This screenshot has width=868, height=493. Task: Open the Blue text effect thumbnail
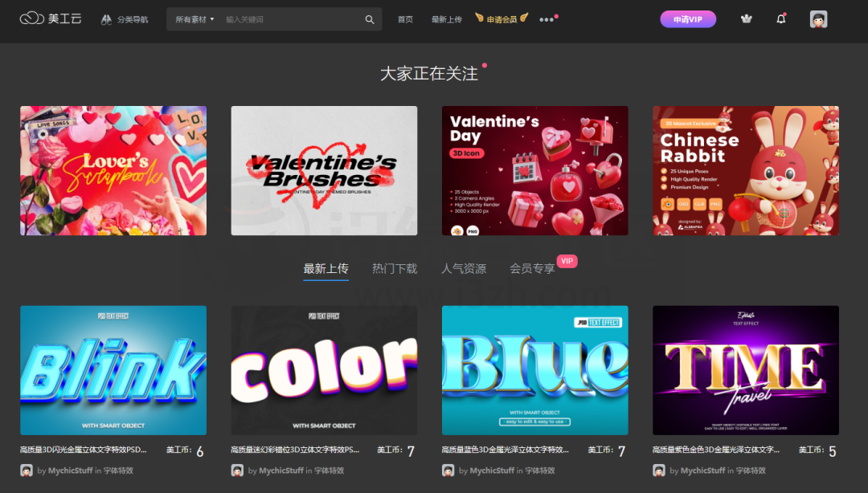[534, 370]
